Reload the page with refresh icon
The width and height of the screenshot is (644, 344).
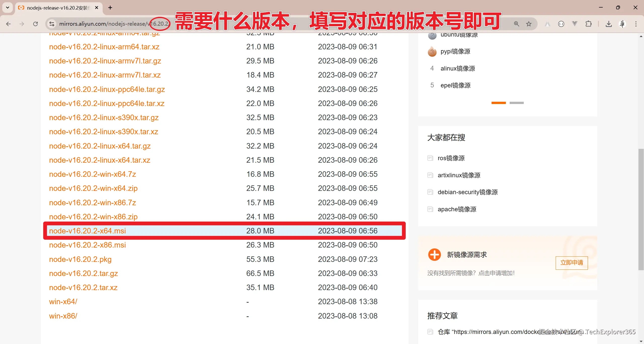[x=35, y=24]
